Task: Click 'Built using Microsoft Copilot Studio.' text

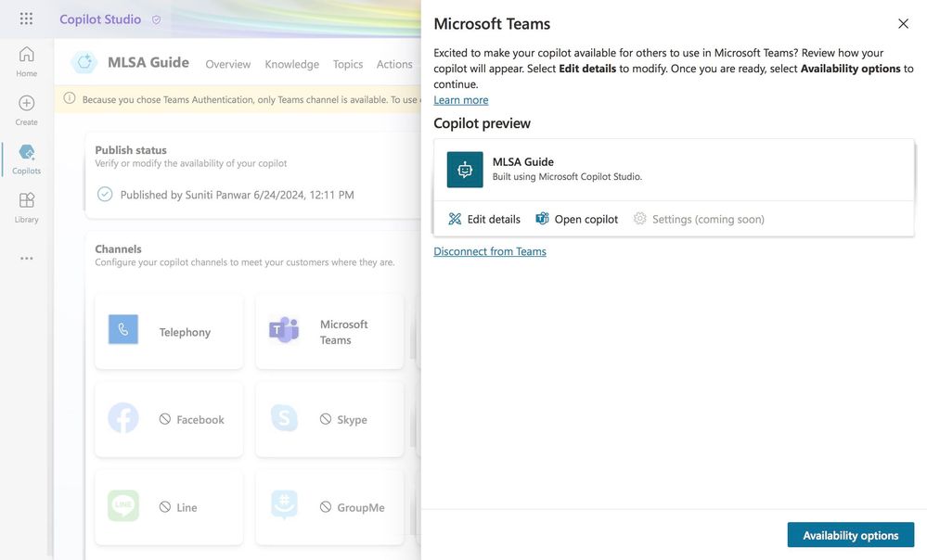Action: 567,177
